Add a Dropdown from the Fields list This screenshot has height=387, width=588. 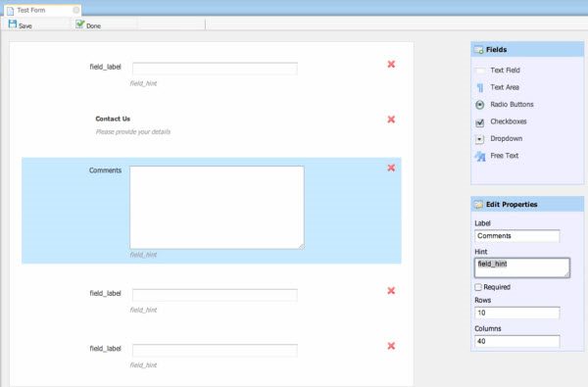[506, 139]
